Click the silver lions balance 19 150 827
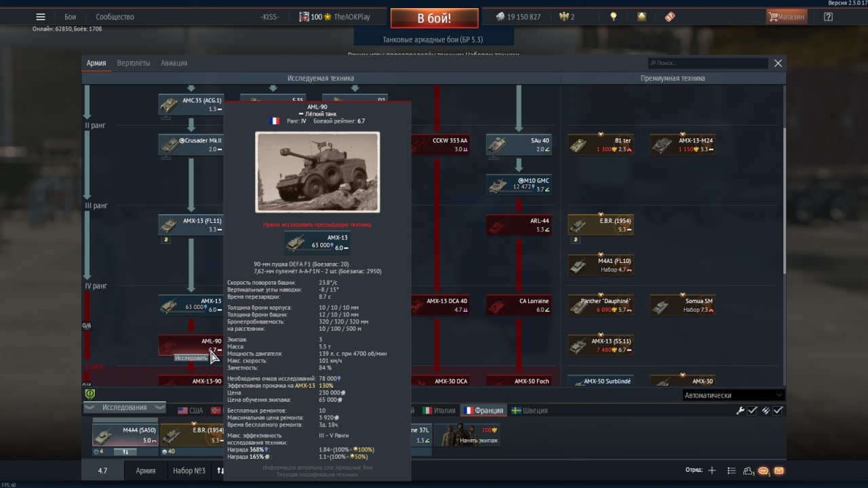868x488 pixels. click(517, 17)
